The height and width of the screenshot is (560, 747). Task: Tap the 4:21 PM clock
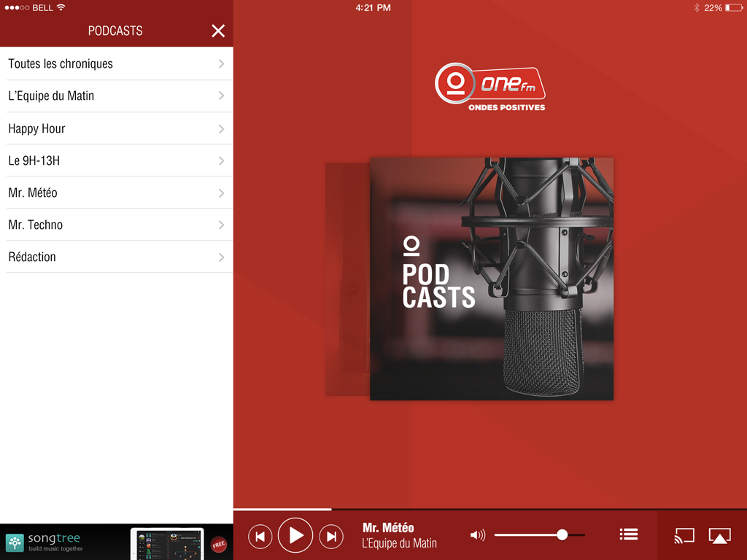click(x=373, y=7)
